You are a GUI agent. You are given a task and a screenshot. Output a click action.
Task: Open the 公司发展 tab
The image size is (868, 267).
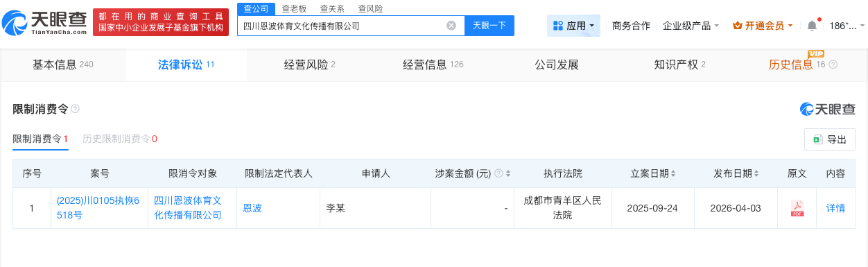click(x=556, y=65)
